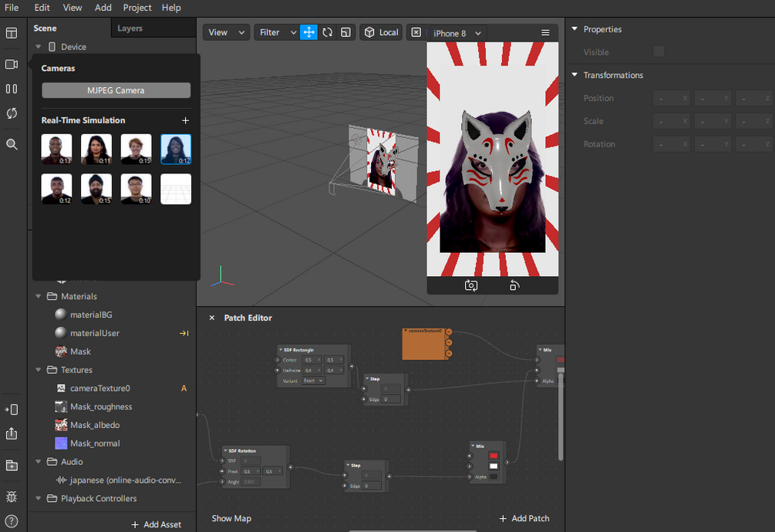Click the white color swatch in lower Mix patch
Image resolution: width=775 pixels, height=532 pixels.
494,466
